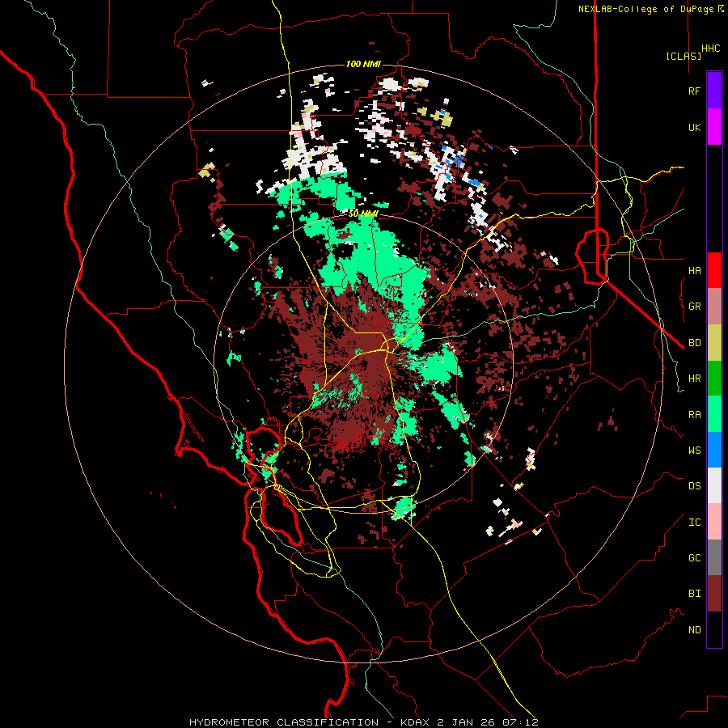Viewport: 728px width, 728px height.
Task: Click the 50 NMI range ring label
Action: pyautogui.click(x=363, y=214)
